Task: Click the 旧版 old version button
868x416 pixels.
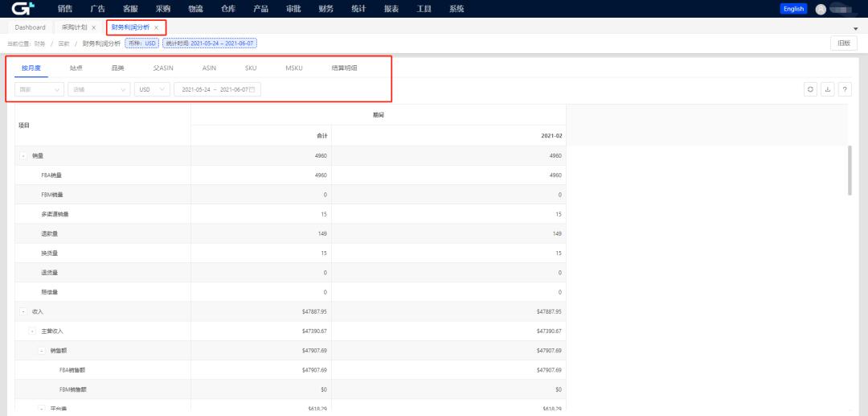Action: pos(841,43)
